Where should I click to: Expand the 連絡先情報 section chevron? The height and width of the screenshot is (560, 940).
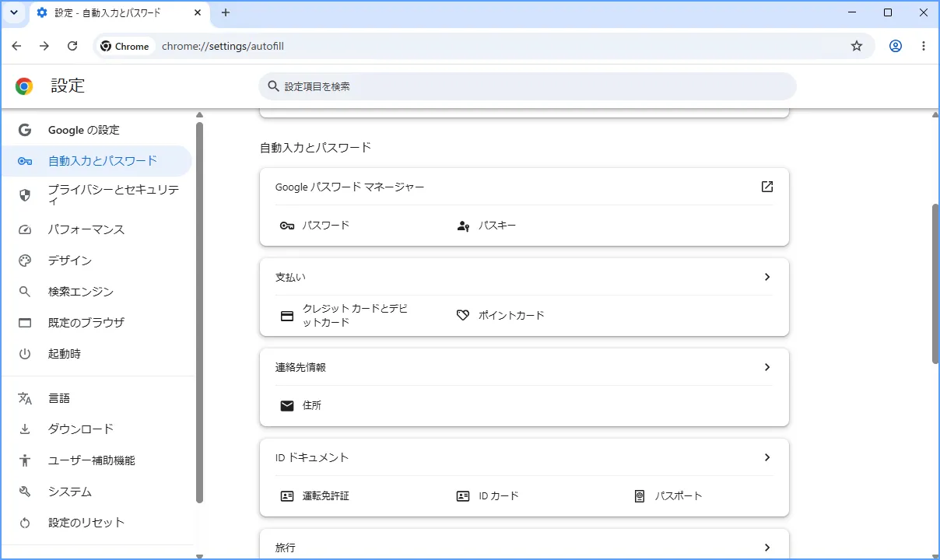pyautogui.click(x=767, y=367)
